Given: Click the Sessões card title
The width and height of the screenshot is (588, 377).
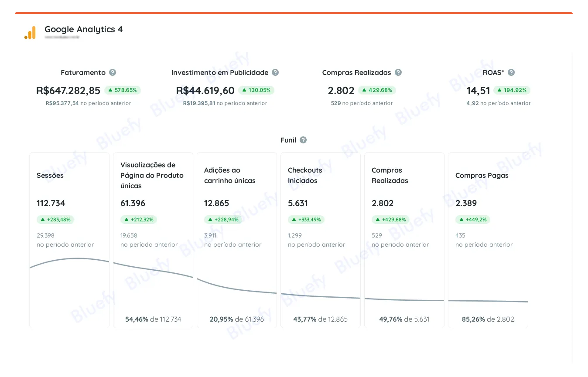Looking at the screenshot, I should tap(50, 175).
